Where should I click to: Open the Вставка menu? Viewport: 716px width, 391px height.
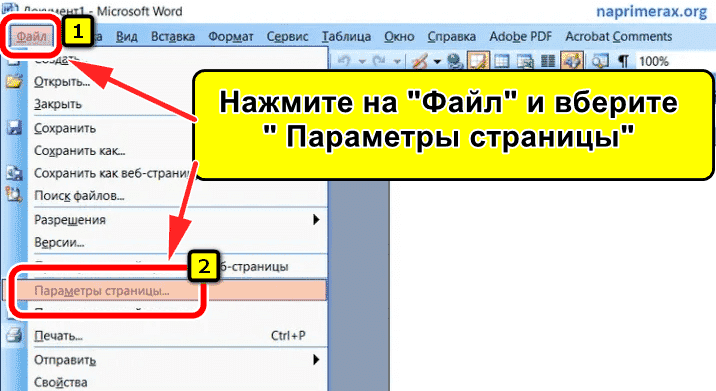pyautogui.click(x=173, y=37)
